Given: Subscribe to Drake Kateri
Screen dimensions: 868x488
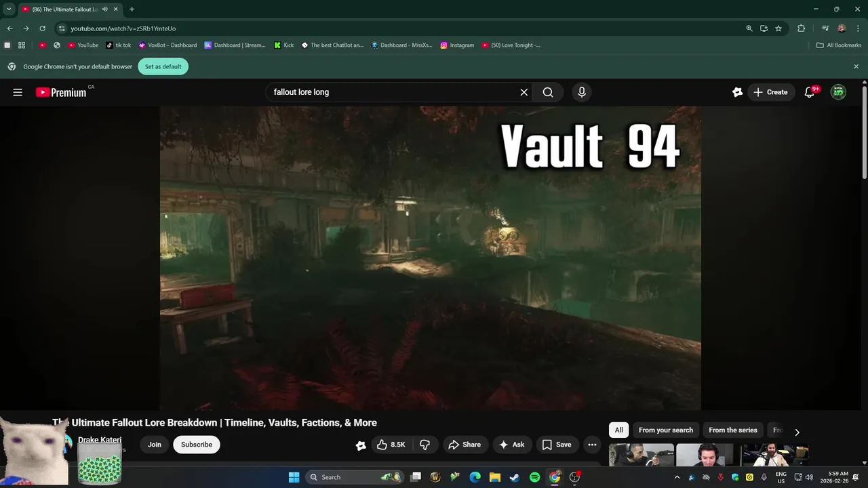Looking at the screenshot, I should (197, 445).
